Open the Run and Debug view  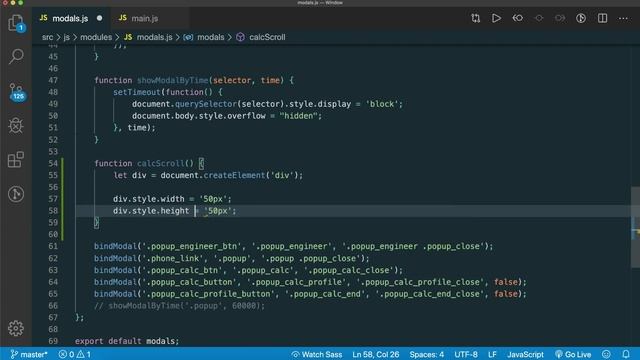tap(16, 125)
